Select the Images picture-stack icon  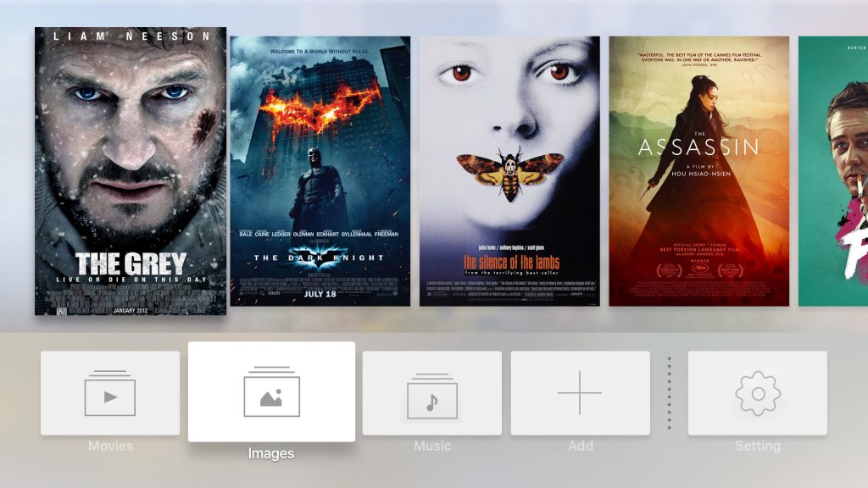tap(271, 391)
